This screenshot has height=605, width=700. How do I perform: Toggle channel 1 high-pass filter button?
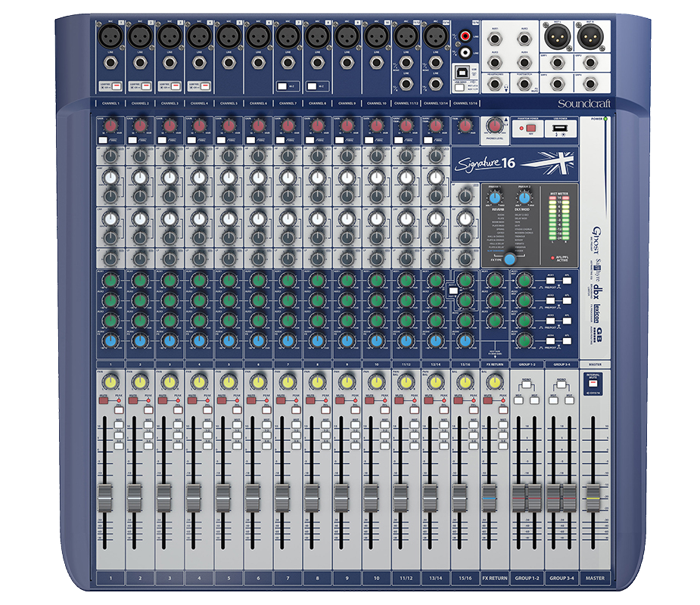tap(103, 140)
